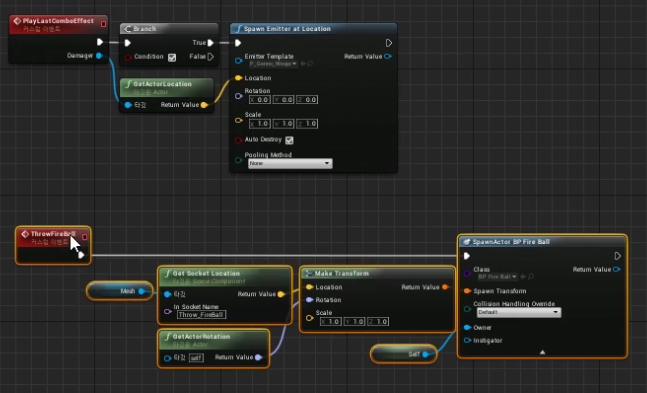Viewport: 647px width, 393px height.
Task: Click the Make Transform Location pin
Action: tap(309, 287)
